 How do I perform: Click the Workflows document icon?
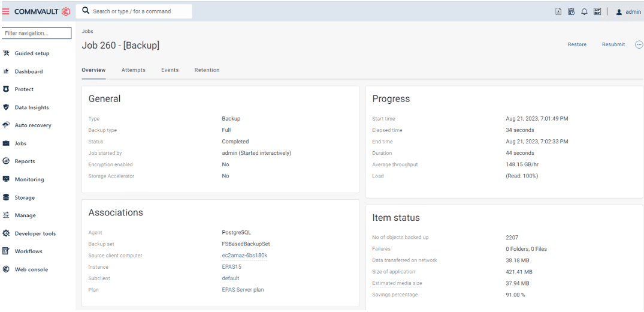pyautogui.click(x=6, y=251)
